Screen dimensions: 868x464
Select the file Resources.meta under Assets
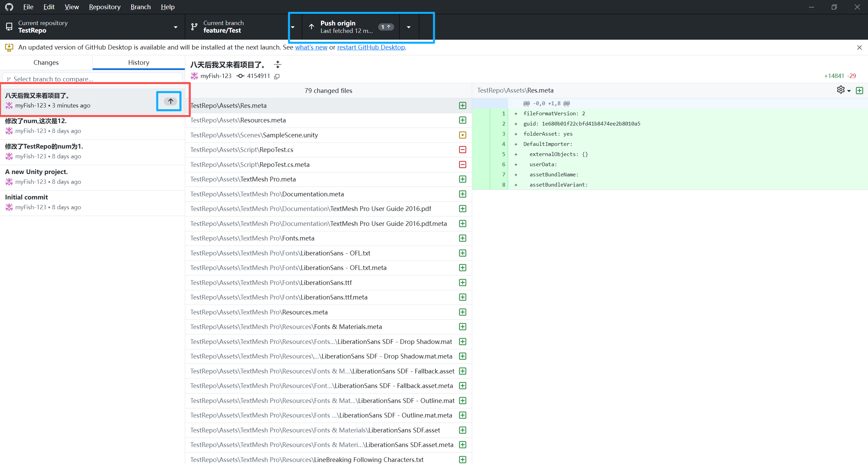[328, 120]
